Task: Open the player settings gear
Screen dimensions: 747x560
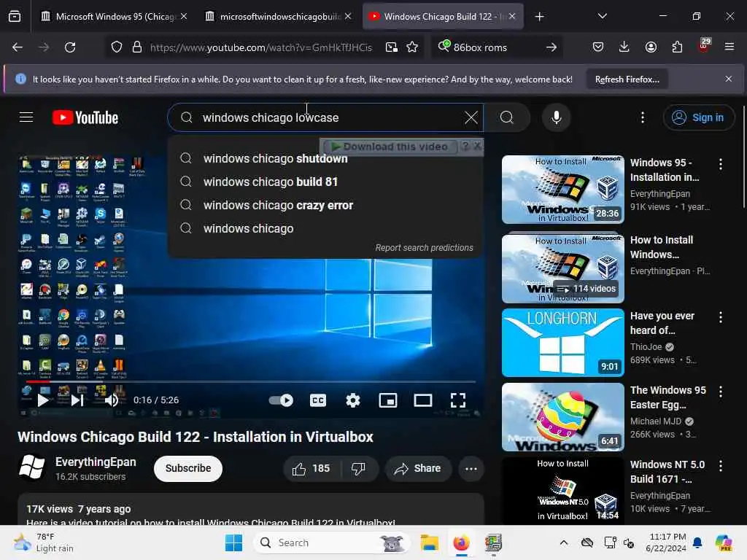Action: (x=352, y=400)
